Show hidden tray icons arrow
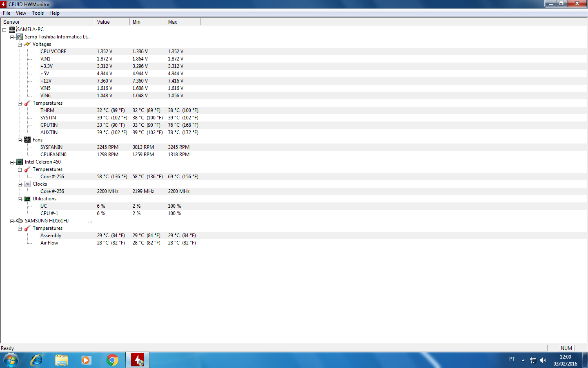 [x=523, y=360]
